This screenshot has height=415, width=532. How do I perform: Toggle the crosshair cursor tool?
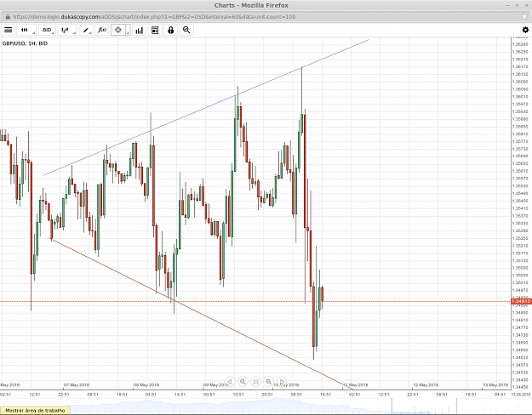tap(118, 30)
